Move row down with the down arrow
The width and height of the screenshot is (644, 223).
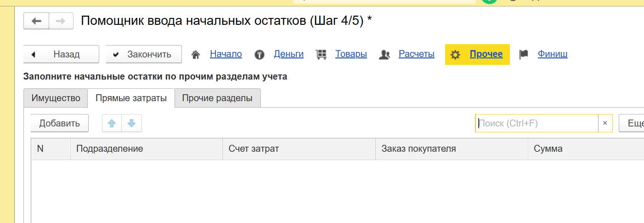tap(131, 123)
